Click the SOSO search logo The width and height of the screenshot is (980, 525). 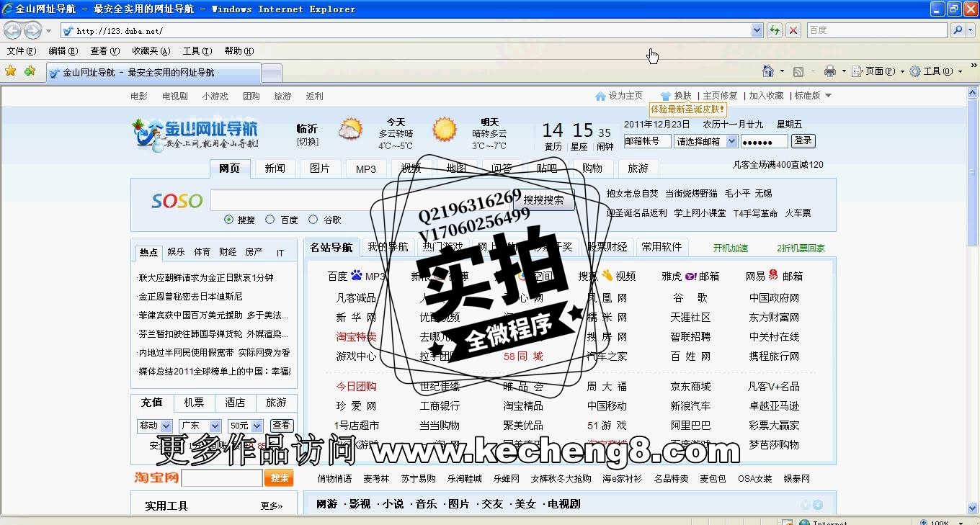[x=177, y=201]
